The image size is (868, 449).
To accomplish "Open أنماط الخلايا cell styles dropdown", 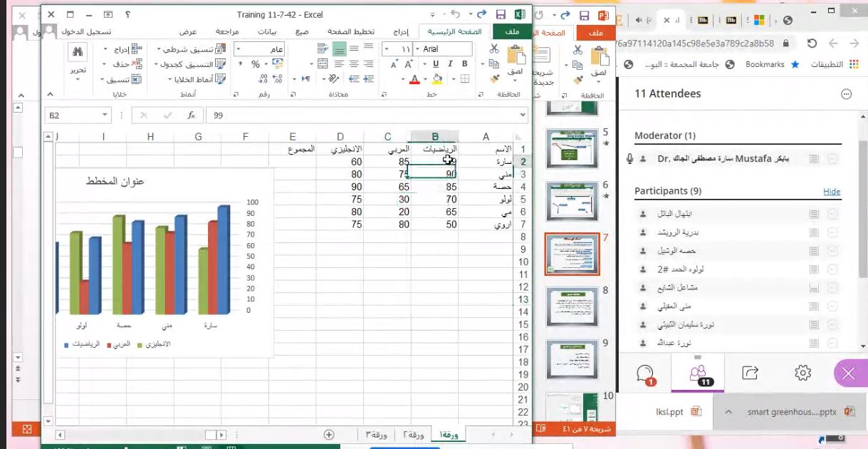I will 196,79.
